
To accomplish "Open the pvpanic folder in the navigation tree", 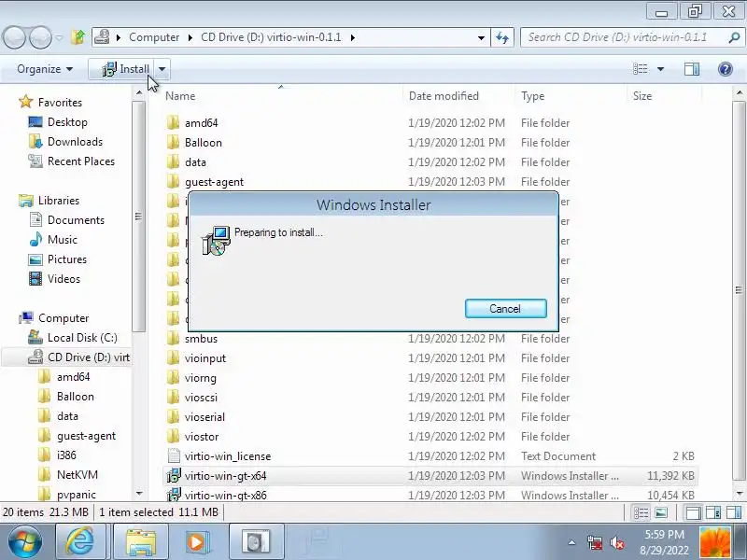I will pos(76,495).
